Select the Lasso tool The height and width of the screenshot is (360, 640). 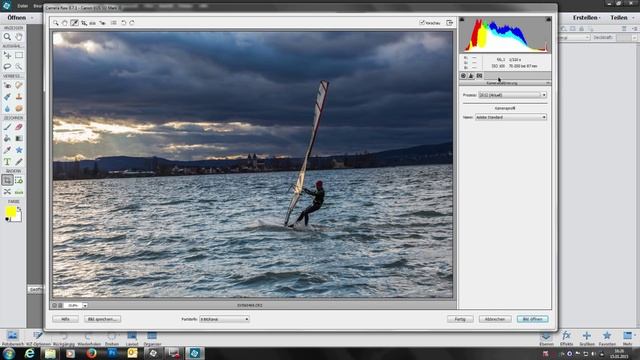(x=7, y=66)
